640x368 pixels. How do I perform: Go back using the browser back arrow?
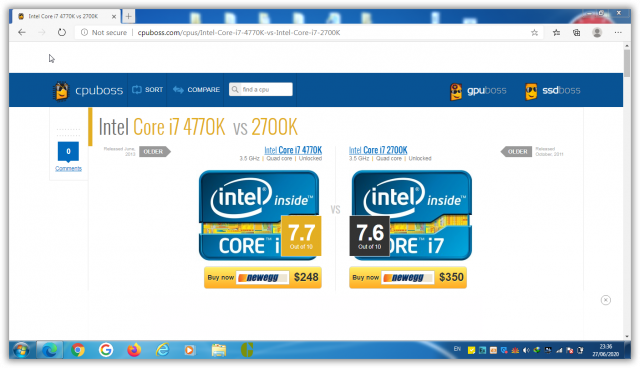(x=22, y=32)
